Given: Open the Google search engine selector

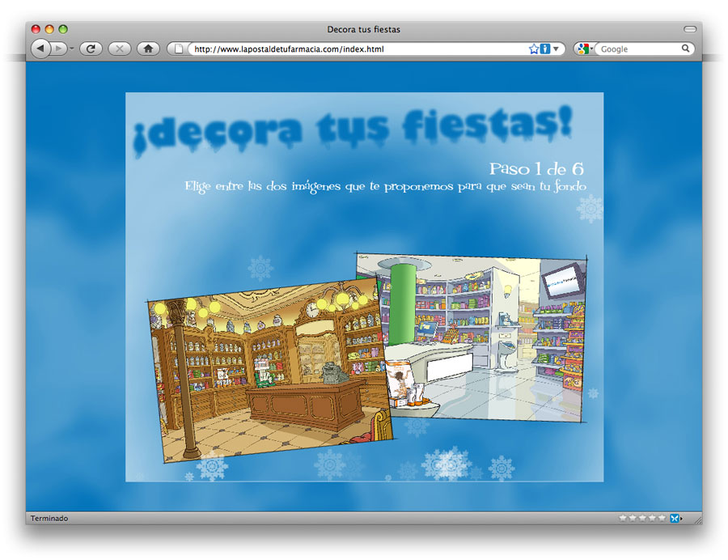Looking at the screenshot, I should (x=586, y=49).
